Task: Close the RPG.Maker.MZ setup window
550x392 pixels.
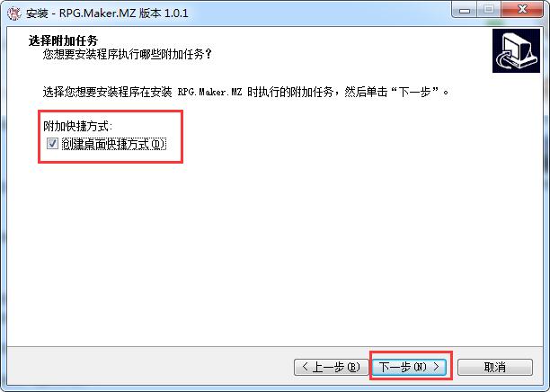Action: [523, 10]
